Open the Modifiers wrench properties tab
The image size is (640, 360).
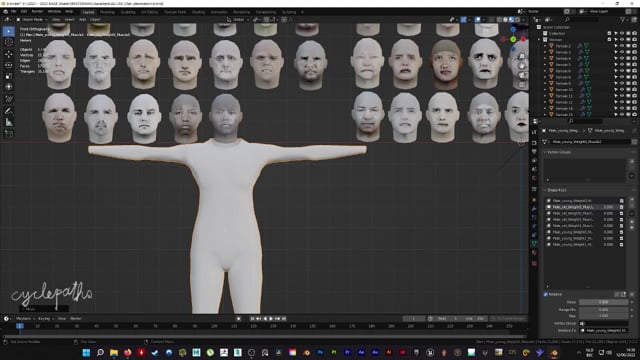click(534, 209)
